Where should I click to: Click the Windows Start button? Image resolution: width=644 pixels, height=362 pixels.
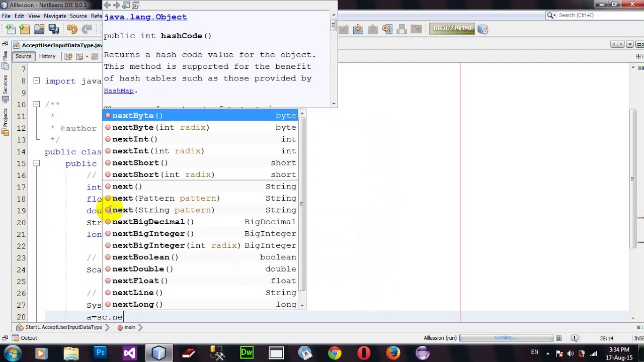pyautogui.click(x=12, y=353)
